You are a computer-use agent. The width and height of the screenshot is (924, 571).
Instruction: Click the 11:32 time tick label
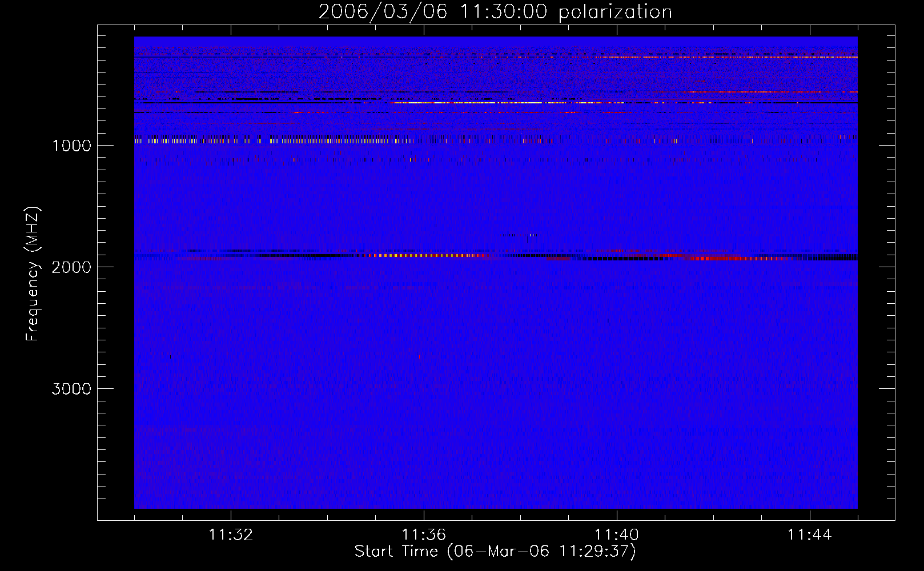click(x=231, y=535)
